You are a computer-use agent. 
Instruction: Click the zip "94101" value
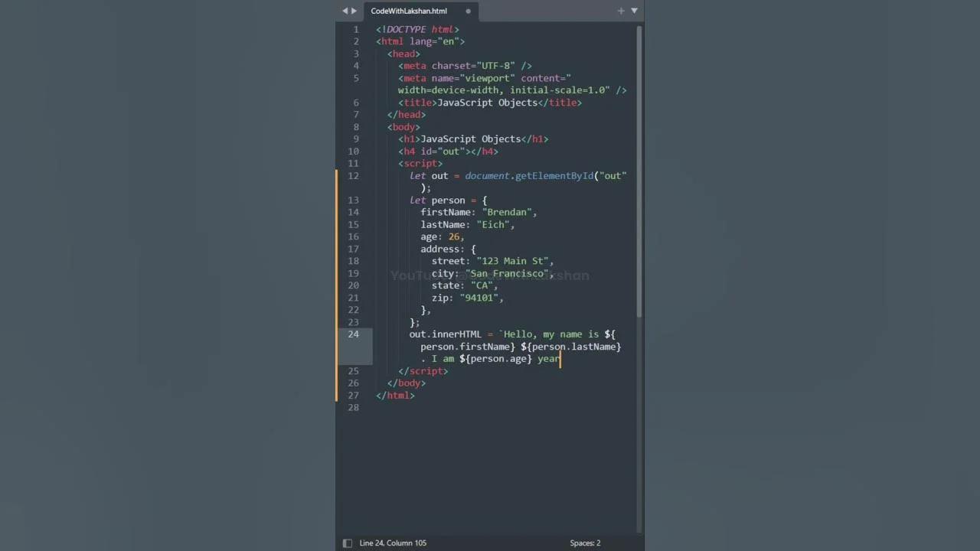click(x=481, y=298)
